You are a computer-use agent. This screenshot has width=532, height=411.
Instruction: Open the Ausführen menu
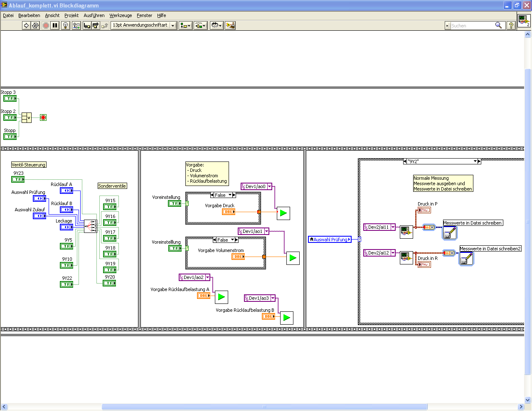94,15
